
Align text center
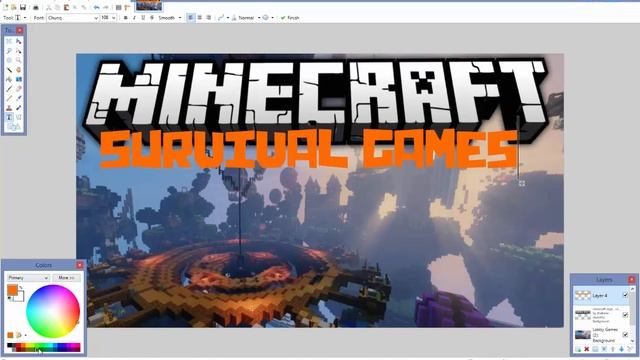(200, 18)
